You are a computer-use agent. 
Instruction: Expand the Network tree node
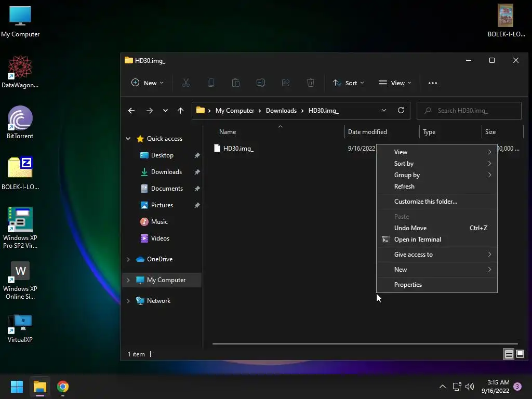coord(128,301)
